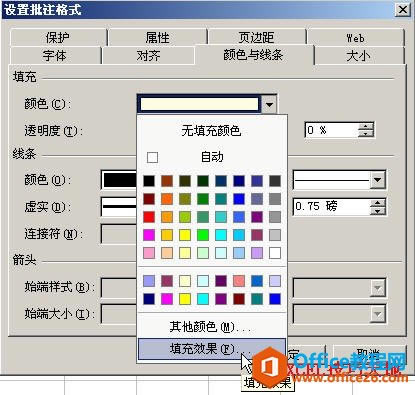Select the red color swatch
The width and height of the screenshot is (415, 395).
[x=149, y=217]
